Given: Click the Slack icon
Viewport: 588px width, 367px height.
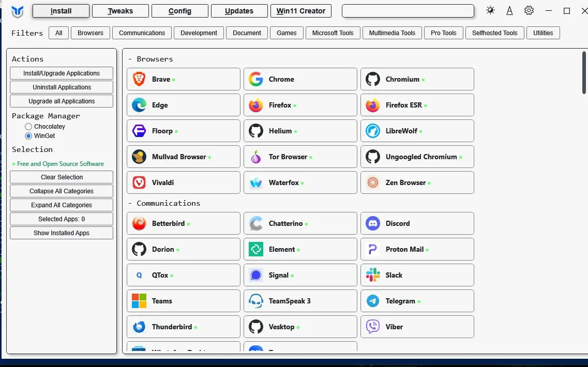Looking at the screenshot, I should tap(373, 275).
